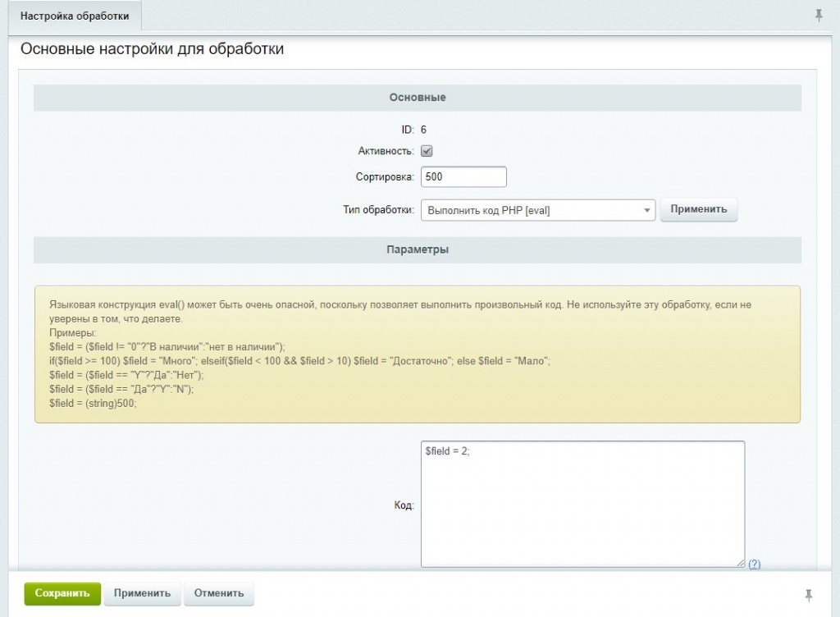Viewport: 840px width, 617px height.
Task: Toggle the Активность checkbox
Action: point(427,151)
